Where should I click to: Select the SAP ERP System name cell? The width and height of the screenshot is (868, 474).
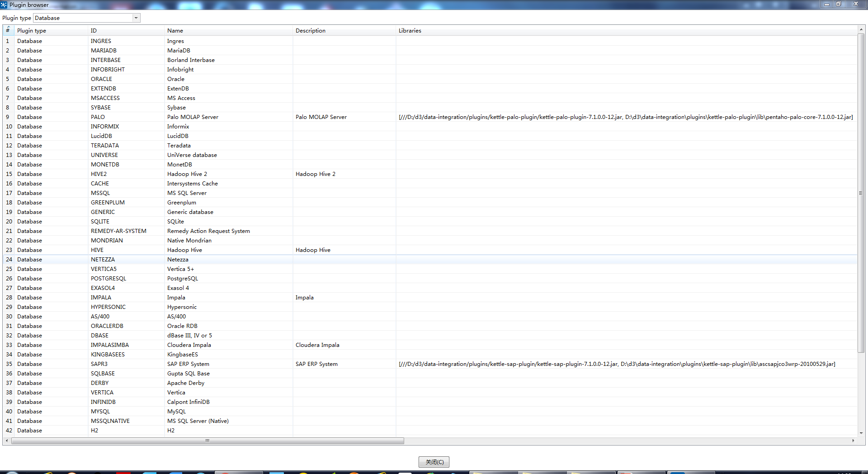(188, 364)
